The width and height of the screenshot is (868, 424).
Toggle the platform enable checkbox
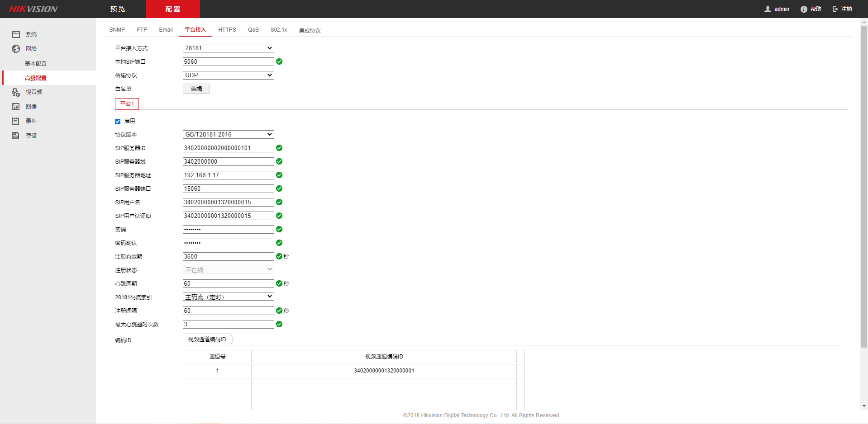[118, 122]
